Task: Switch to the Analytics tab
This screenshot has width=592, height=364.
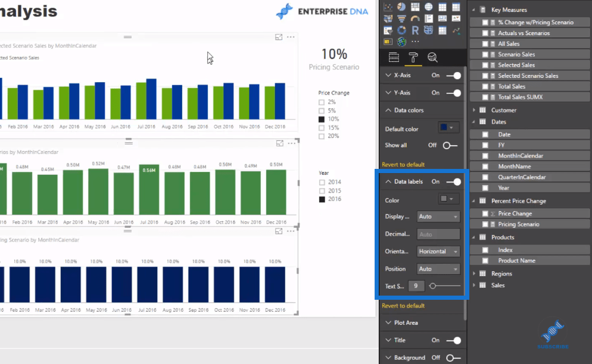Action: [x=432, y=57]
